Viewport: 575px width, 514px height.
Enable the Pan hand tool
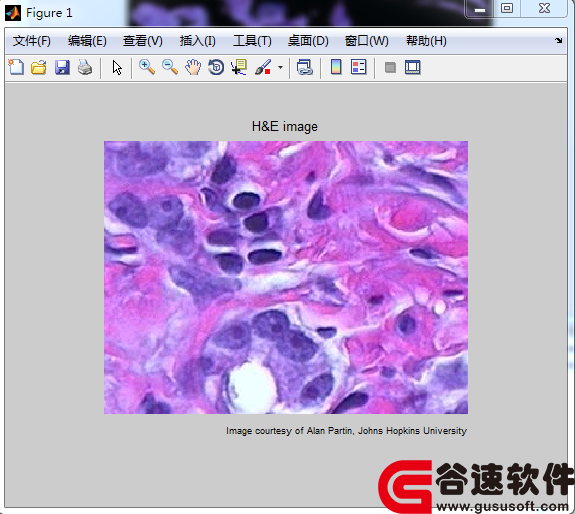pos(193,67)
